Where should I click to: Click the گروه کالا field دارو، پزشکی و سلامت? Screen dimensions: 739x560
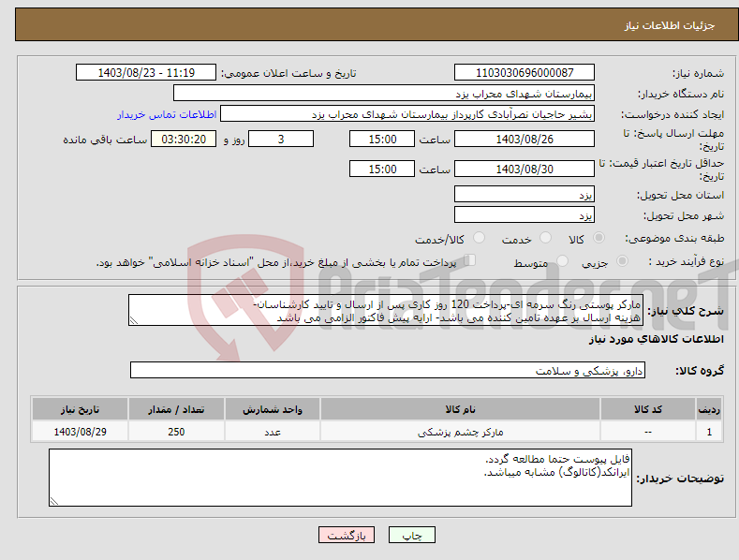point(388,371)
